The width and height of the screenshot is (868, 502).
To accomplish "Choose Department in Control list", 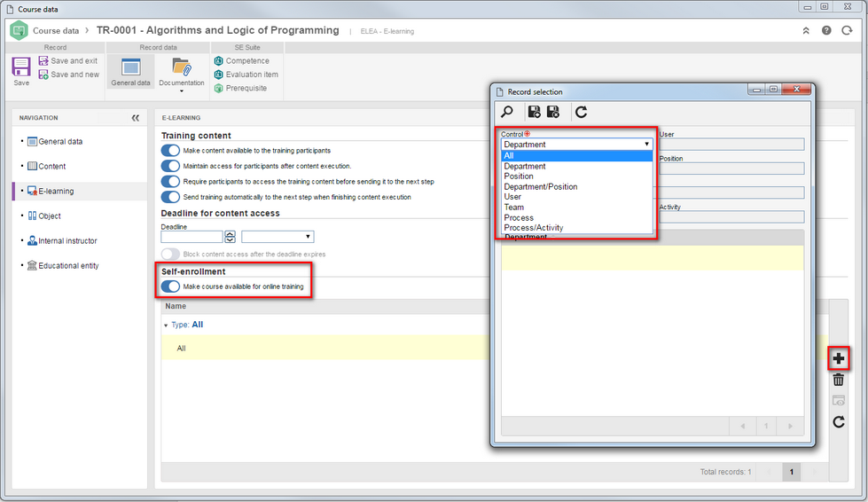I will (x=577, y=166).
